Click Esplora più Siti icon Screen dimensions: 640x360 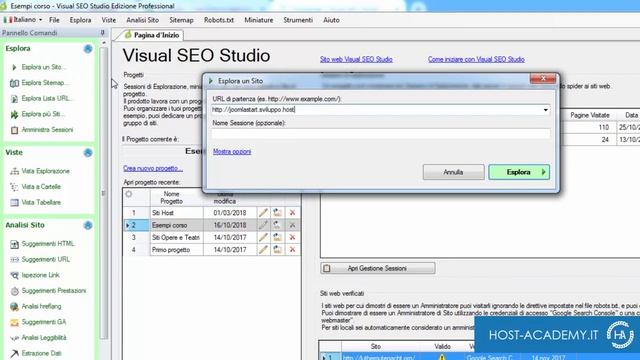(14, 114)
